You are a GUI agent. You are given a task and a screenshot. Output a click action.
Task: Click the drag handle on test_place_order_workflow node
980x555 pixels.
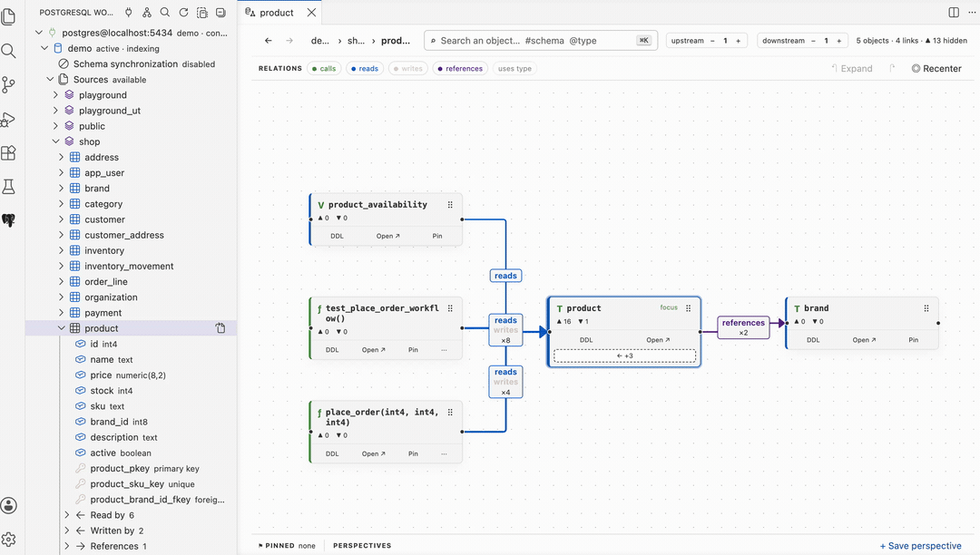point(450,308)
